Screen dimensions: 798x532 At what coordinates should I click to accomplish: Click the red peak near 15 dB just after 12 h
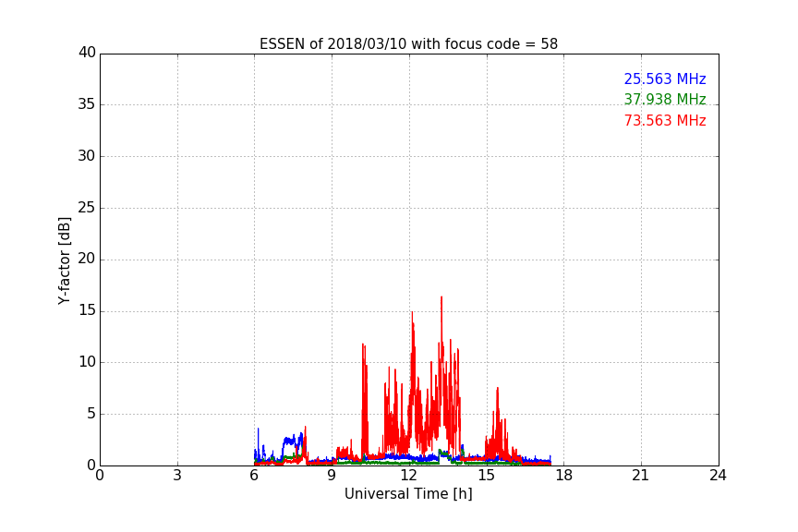(x=412, y=313)
